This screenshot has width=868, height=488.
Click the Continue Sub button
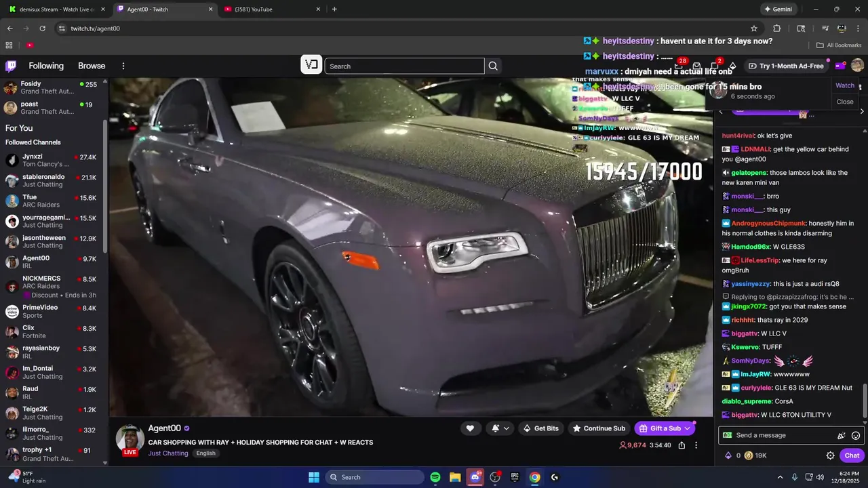[599, 428]
